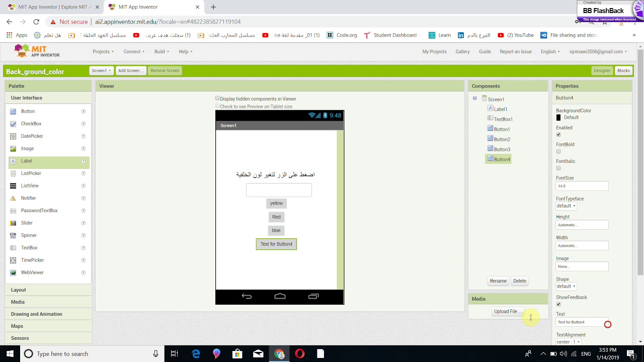Click the Button palette icon
The width and height of the screenshot is (644, 362).
point(13,112)
